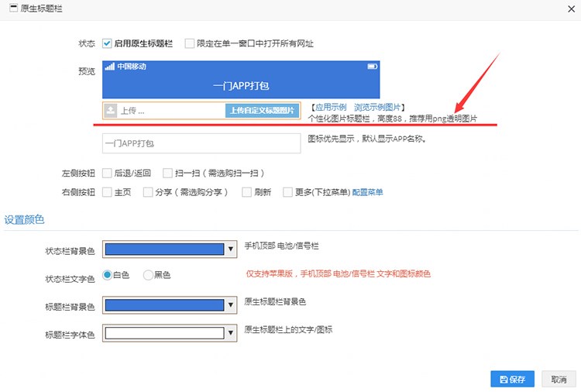Toggle the 启用原生标题栏 checkbox
Image resolution: width=581 pixels, height=392 pixels.
(x=107, y=43)
